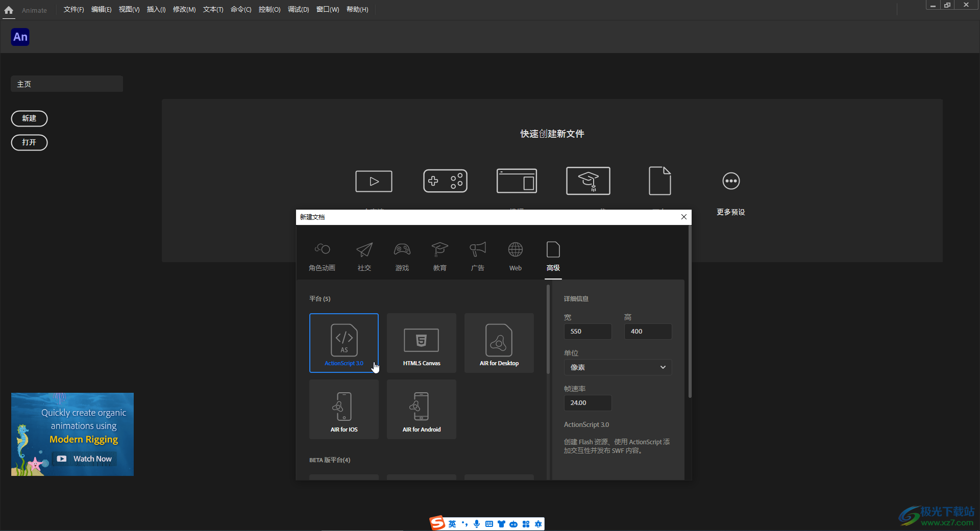The height and width of the screenshot is (531, 980).
Task: Switch to 教育 tab
Action: 440,257
